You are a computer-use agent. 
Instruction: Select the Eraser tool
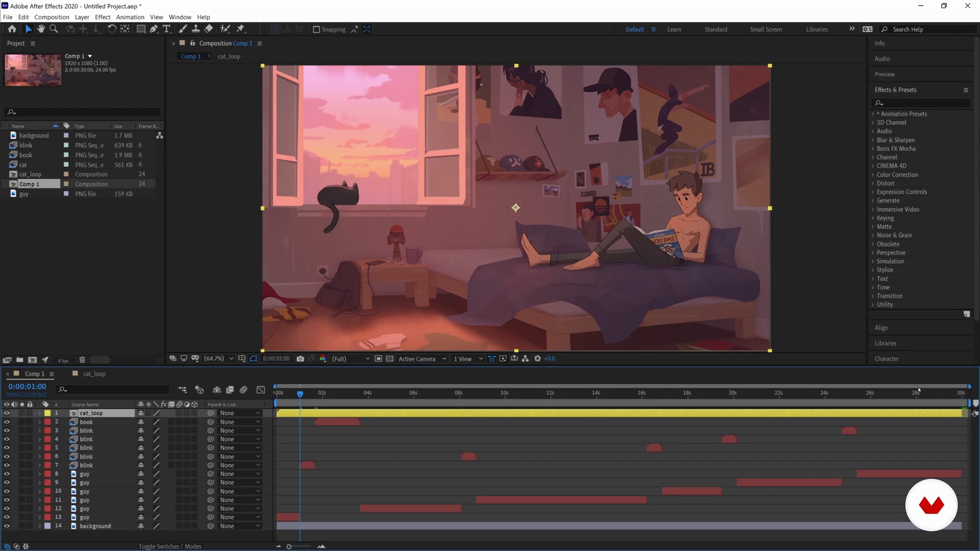(209, 29)
